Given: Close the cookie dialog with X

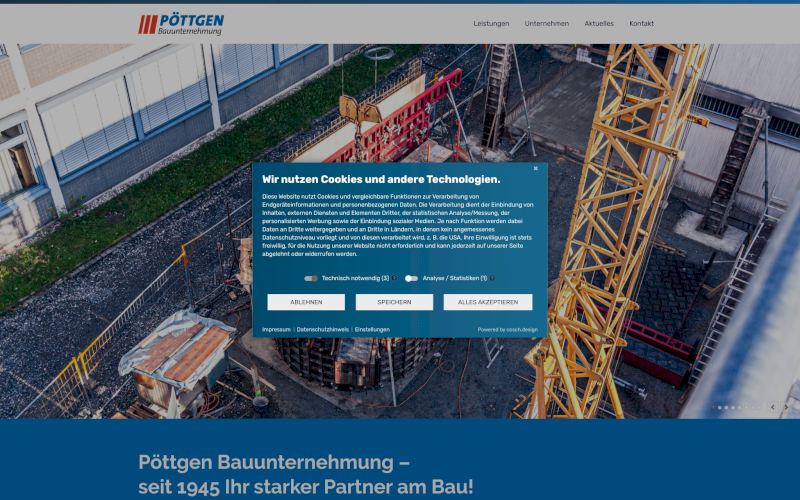Looking at the screenshot, I should coord(535,169).
